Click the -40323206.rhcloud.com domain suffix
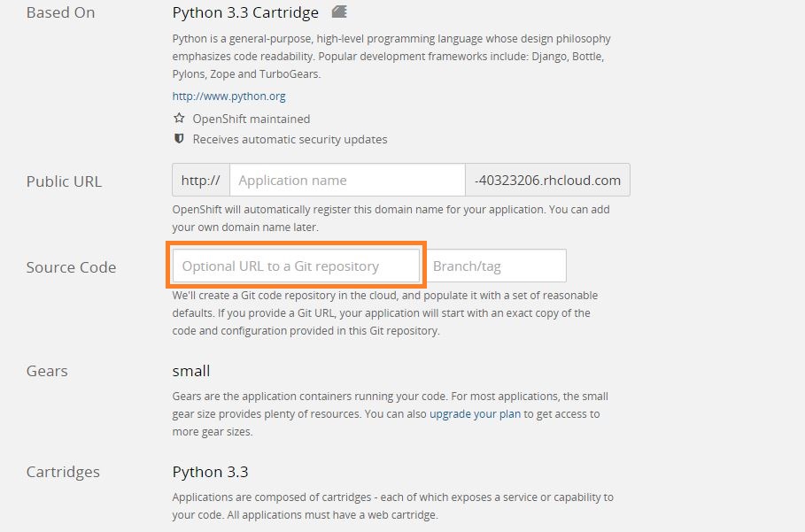805x532 pixels. (548, 180)
